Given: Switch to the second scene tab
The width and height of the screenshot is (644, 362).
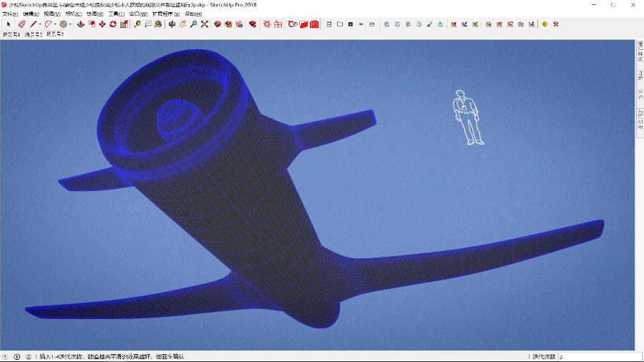Looking at the screenshot, I should click(33, 34).
